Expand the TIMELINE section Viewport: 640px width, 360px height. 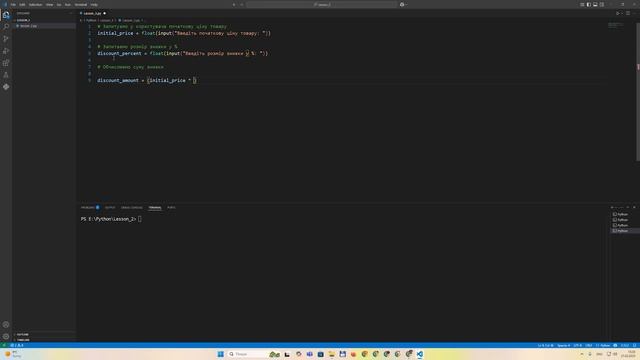[22, 340]
